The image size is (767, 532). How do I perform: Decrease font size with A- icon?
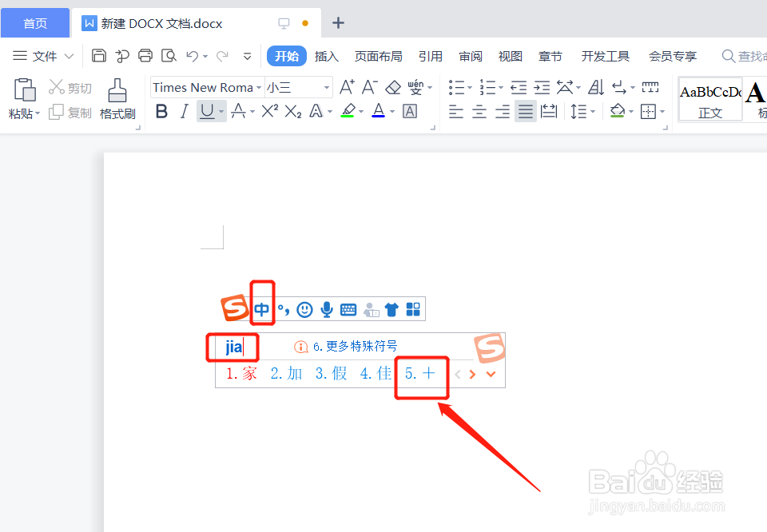(x=369, y=87)
